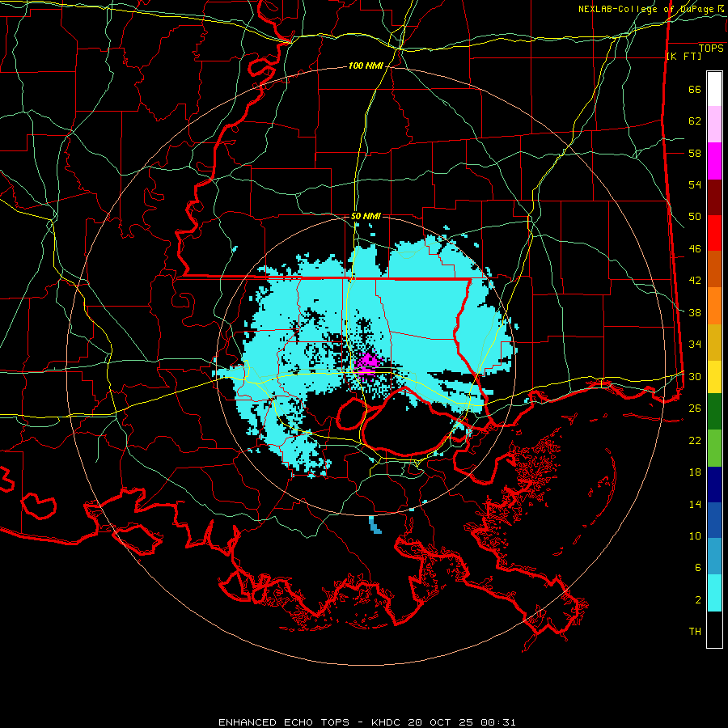Click the navy blue legend swatch
The width and height of the screenshot is (728, 728).
click(x=714, y=485)
